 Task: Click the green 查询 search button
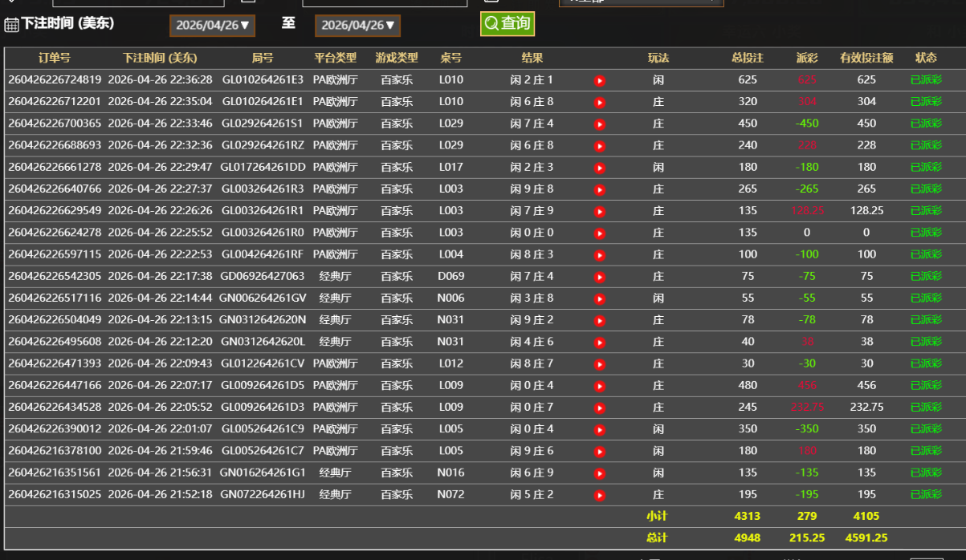click(507, 24)
